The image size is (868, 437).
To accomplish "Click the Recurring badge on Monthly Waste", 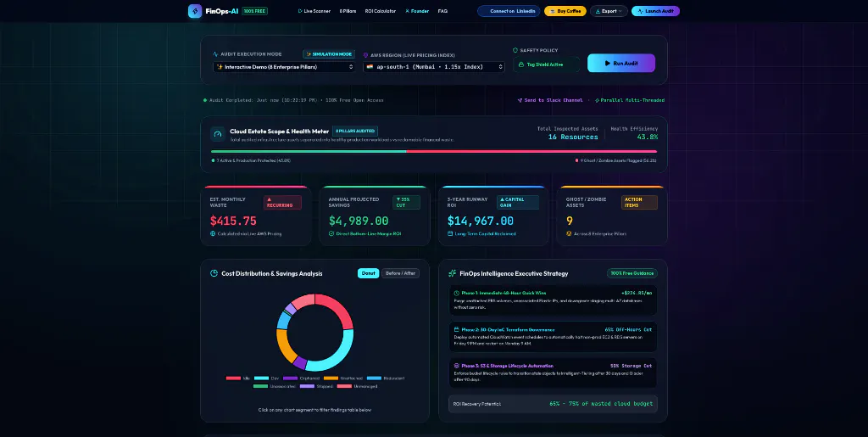I will [x=282, y=202].
